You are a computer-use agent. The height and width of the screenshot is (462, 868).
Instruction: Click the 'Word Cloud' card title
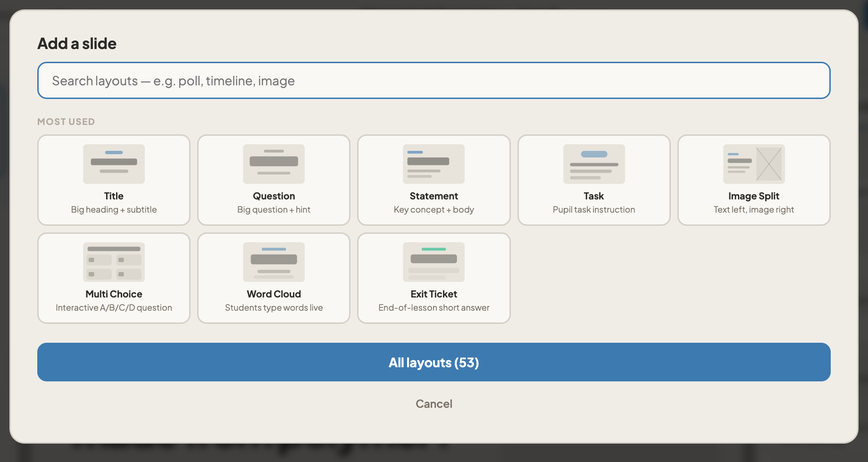tap(274, 294)
